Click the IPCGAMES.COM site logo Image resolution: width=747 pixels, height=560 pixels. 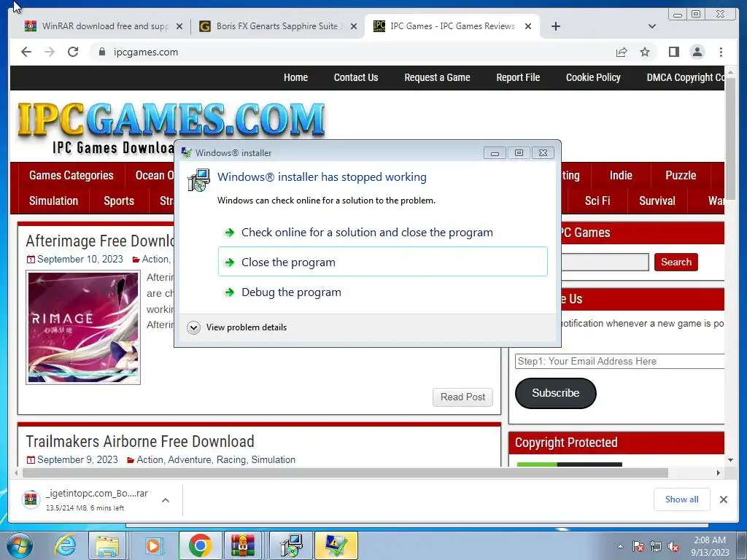click(171, 119)
